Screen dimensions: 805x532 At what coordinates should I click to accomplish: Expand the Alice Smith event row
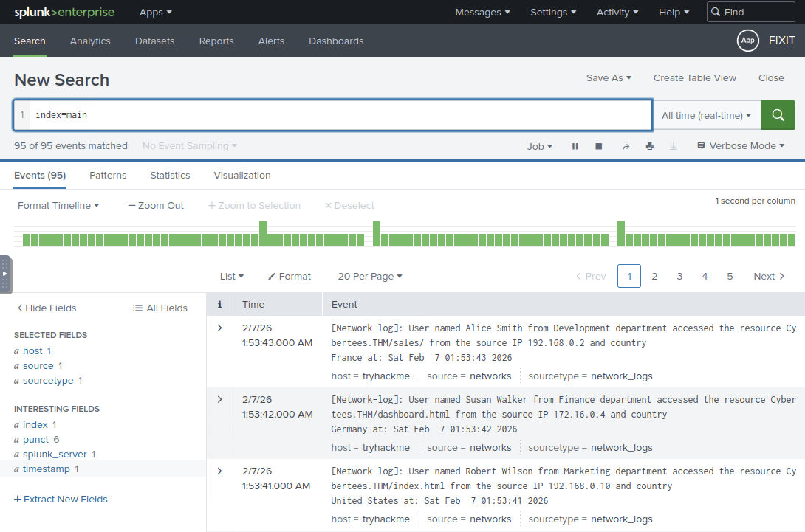[x=219, y=328]
